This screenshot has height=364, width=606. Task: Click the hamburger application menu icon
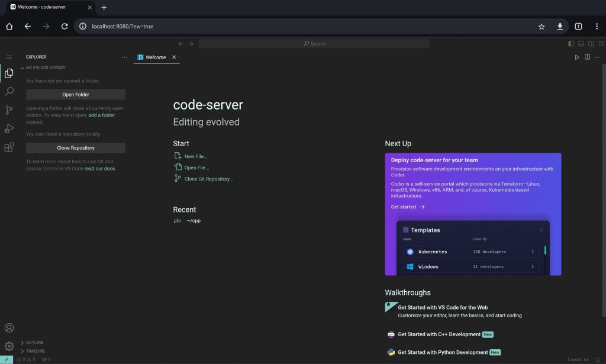(9, 57)
